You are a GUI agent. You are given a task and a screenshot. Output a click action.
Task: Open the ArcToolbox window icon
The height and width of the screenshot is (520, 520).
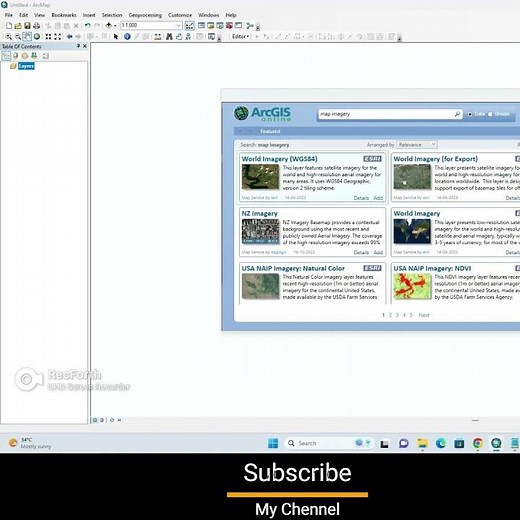229,26
